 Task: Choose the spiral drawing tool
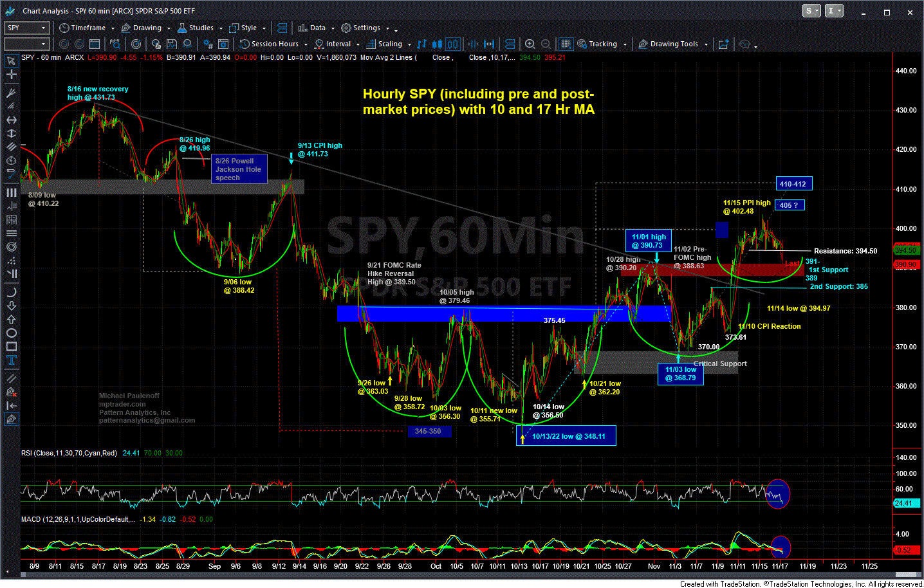pos(11,246)
